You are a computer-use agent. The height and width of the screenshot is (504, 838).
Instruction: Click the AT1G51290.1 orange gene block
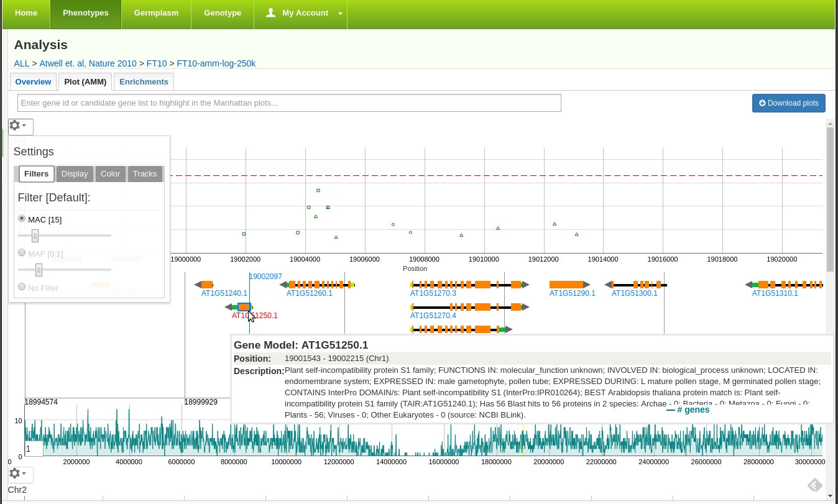[566, 285]
